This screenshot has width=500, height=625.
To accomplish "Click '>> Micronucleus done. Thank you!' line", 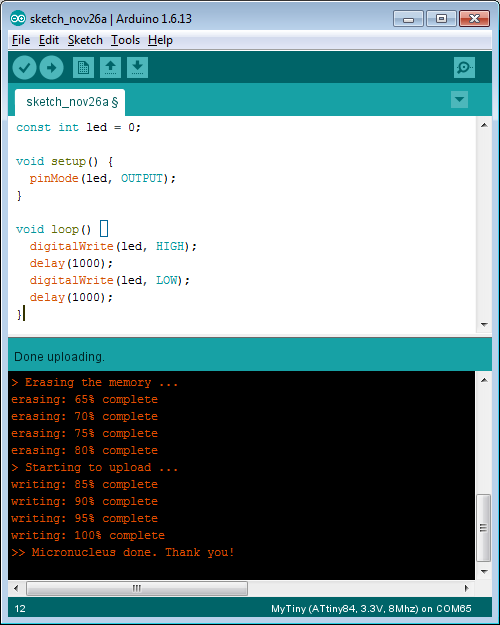I will click(x=123, y=552).
